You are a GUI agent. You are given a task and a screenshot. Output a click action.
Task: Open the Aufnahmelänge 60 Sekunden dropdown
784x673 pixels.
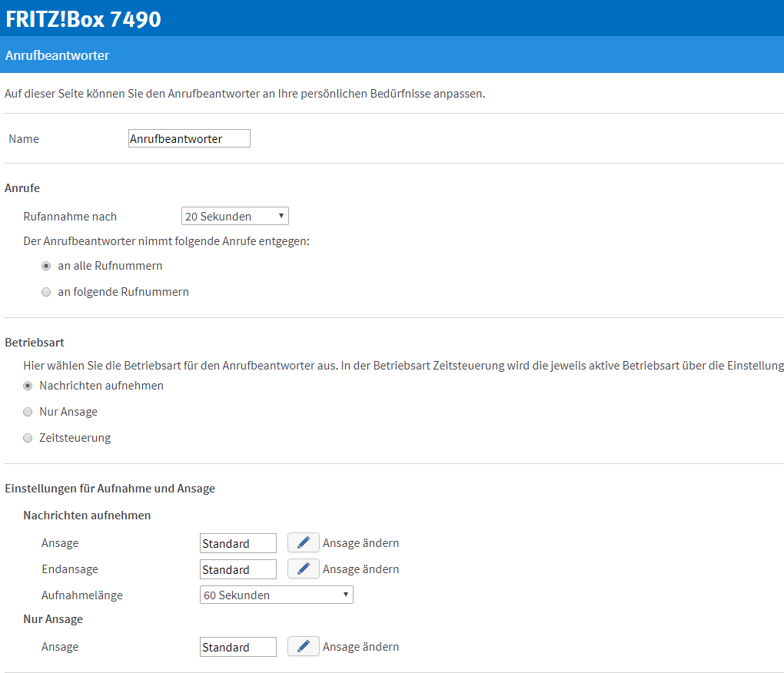point(277,595)
